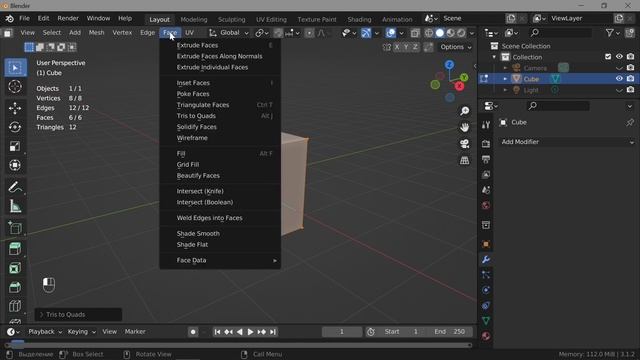This screenshot has height=360, width=640.
Task: Choose Inset Faces menu entry
Action: point(220,83)
